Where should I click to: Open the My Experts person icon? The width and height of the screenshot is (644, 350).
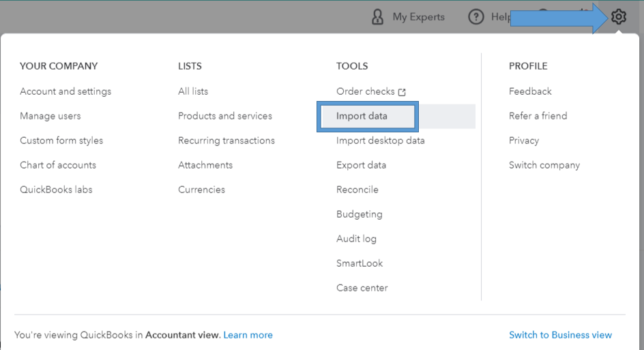pos(377,17)
